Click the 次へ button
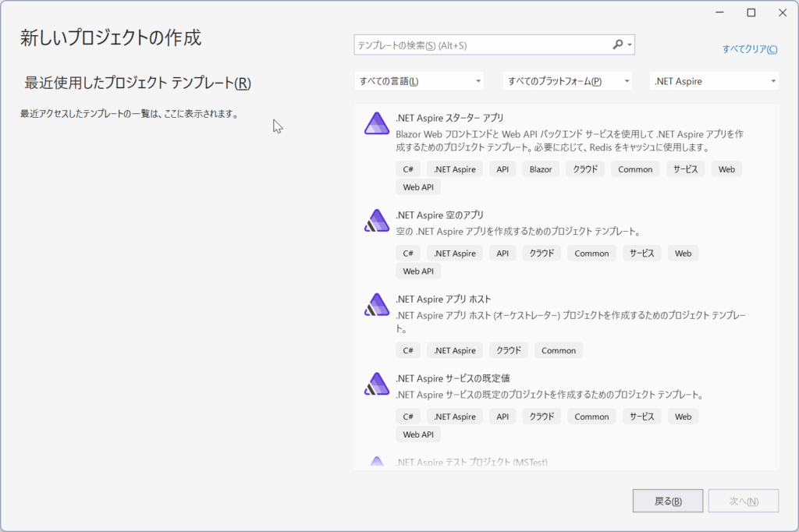The image size is (799, 532). coord(744,501)
